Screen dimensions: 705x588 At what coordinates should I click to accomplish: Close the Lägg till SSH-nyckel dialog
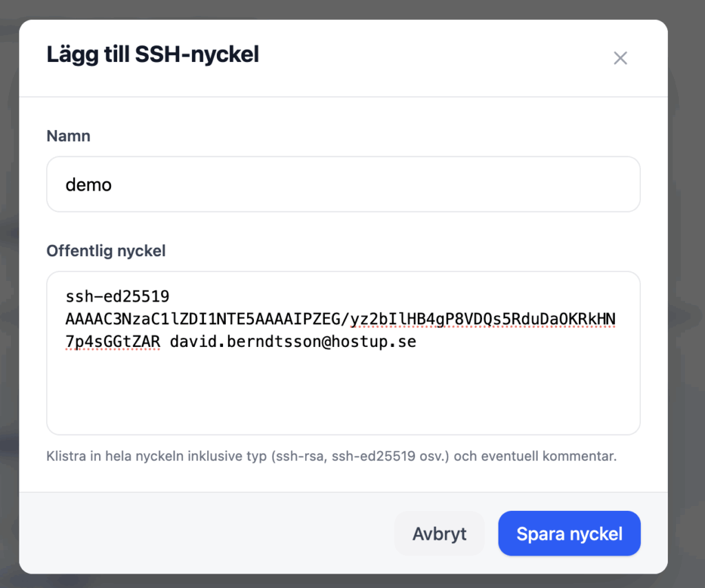[620, 59]
